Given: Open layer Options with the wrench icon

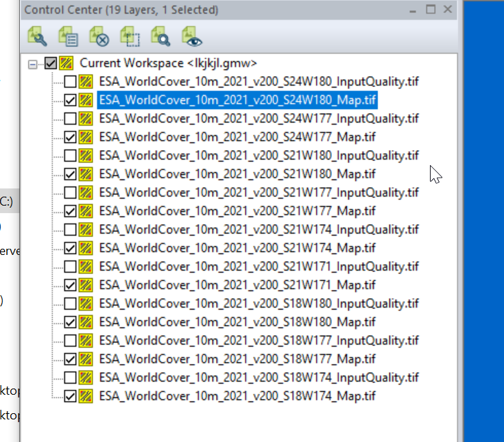Looking at the screenshot, I should coord(37,36).
